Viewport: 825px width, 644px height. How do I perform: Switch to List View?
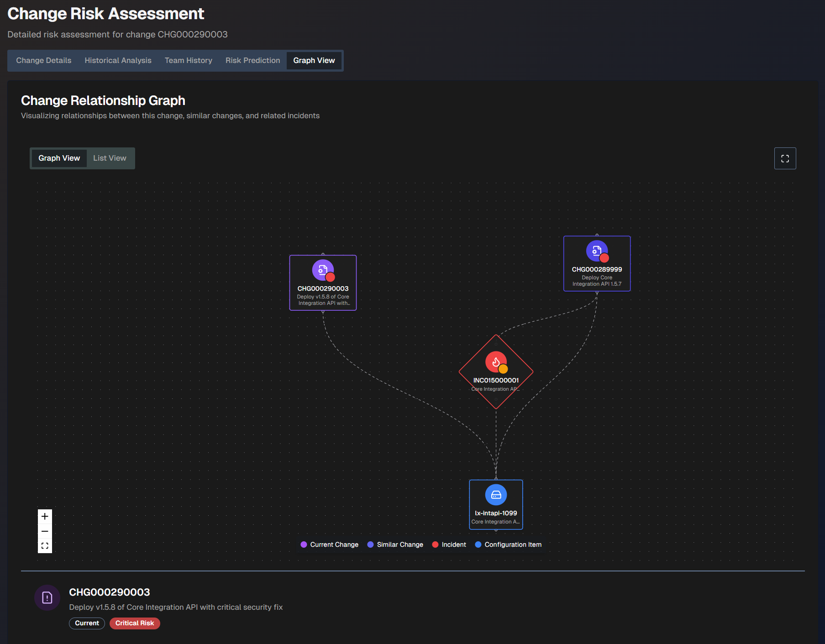tap(110, 158)
